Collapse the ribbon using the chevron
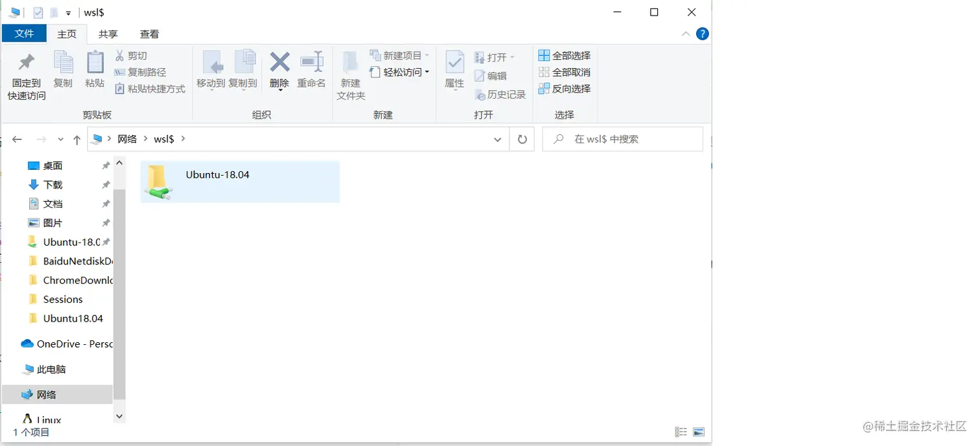Viewport: 980px width, 446px height. [x=686, y=34]
